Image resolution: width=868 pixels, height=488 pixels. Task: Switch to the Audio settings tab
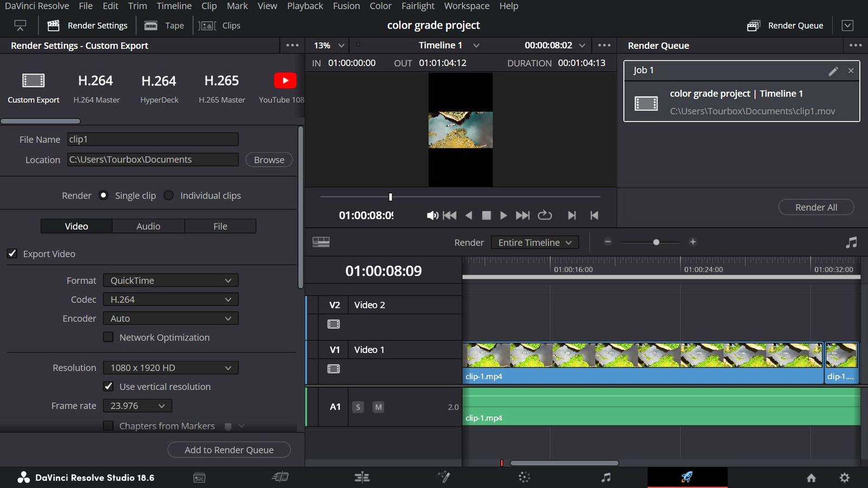(148, 226)
